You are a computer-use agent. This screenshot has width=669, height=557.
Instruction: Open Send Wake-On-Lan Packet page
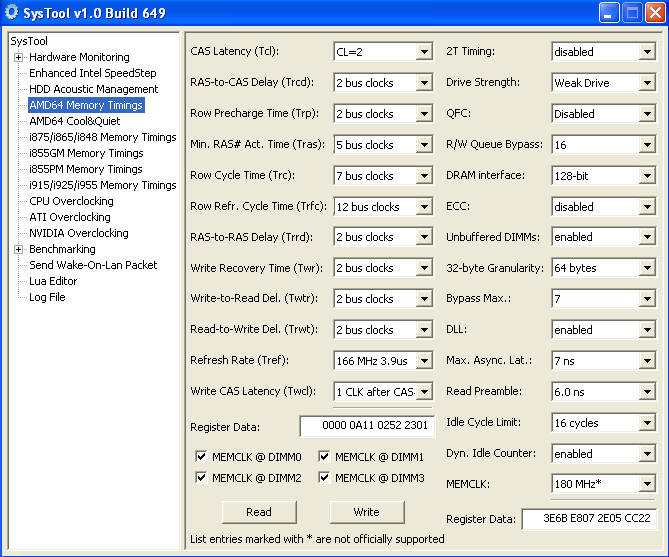(x=93, y=265)
